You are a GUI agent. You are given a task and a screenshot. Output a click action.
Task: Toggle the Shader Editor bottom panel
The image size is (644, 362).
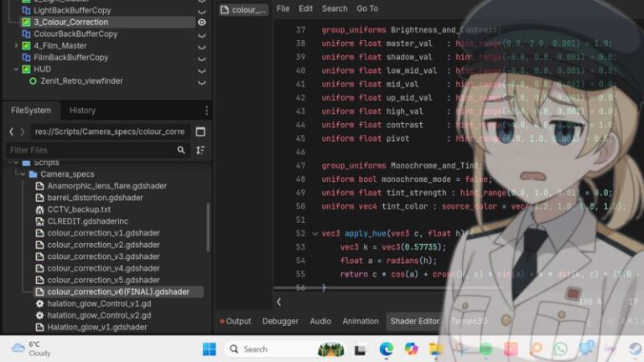pyautogui.click(x=415, y=322)
